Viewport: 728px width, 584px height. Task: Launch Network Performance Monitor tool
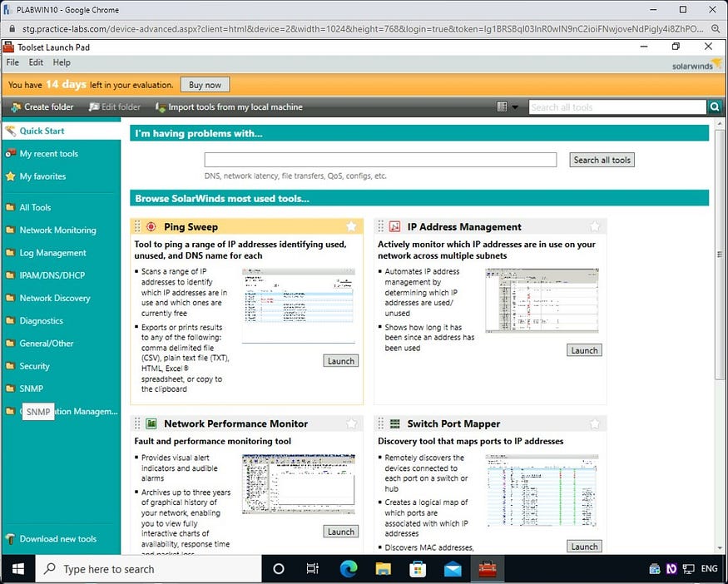pos(341,532)
